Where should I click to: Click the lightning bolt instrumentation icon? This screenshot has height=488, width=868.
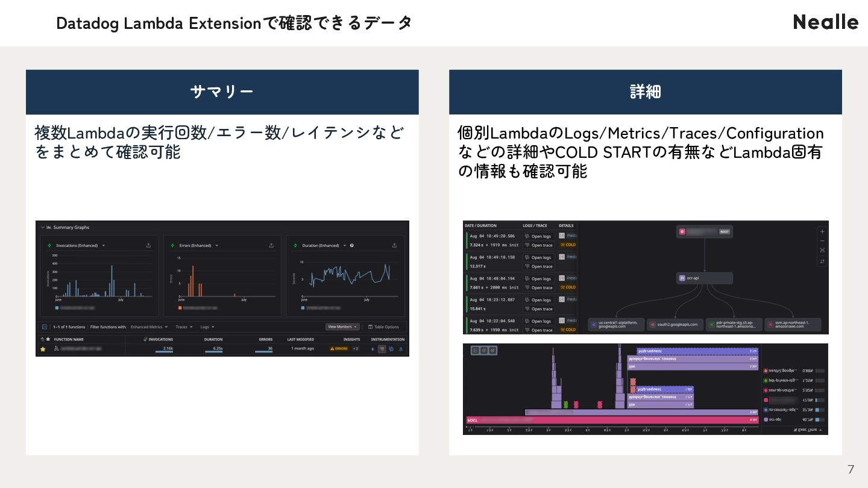pos(373,348)
